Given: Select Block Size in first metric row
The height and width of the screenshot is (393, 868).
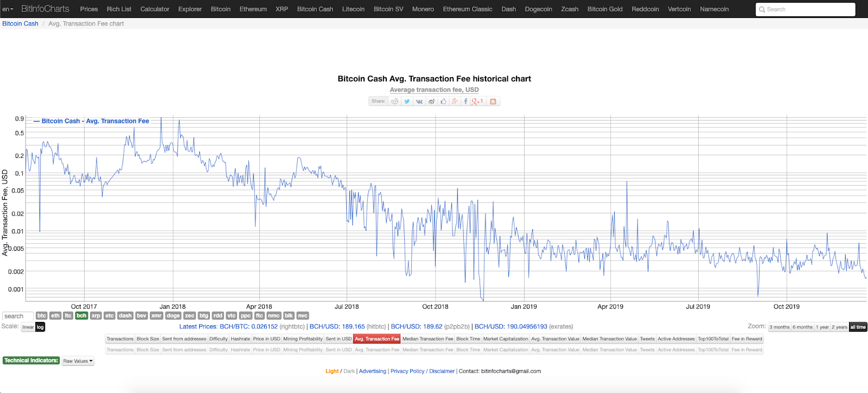Looking at the screenshot, I should [148, 339].
